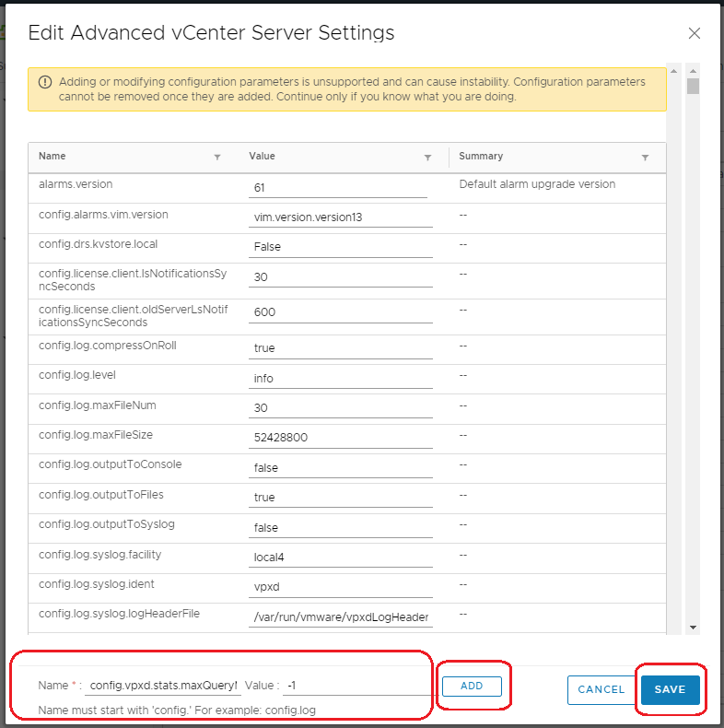The height and width of the screenshot is (728, 724).
Task: Edit the config.log.syslog.ident value field
Action: pos(341,587)
